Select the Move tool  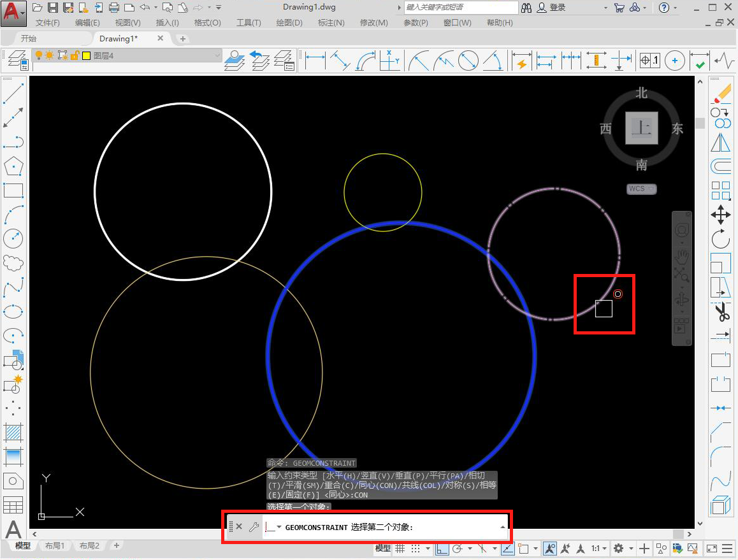click(x=721, y=215)
